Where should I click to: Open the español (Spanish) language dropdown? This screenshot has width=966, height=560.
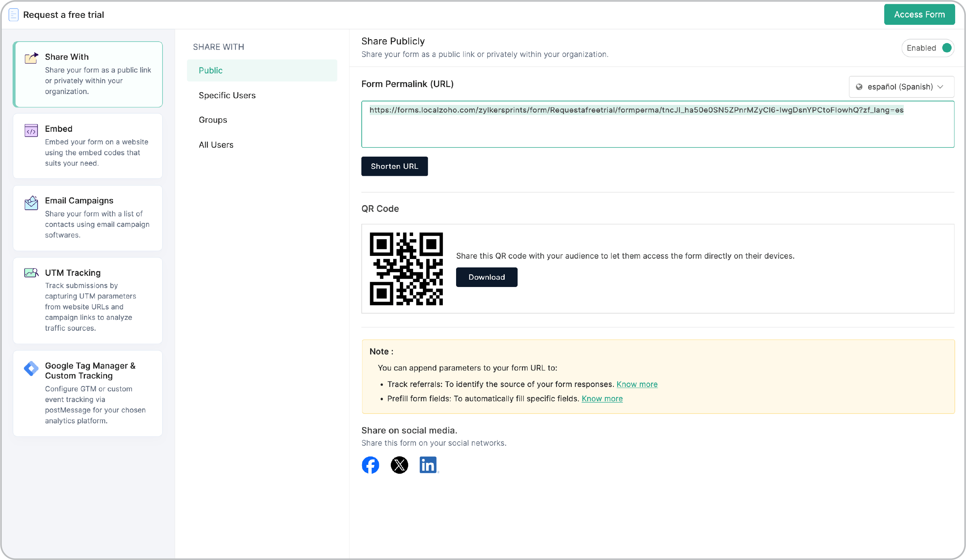(901, 87)
